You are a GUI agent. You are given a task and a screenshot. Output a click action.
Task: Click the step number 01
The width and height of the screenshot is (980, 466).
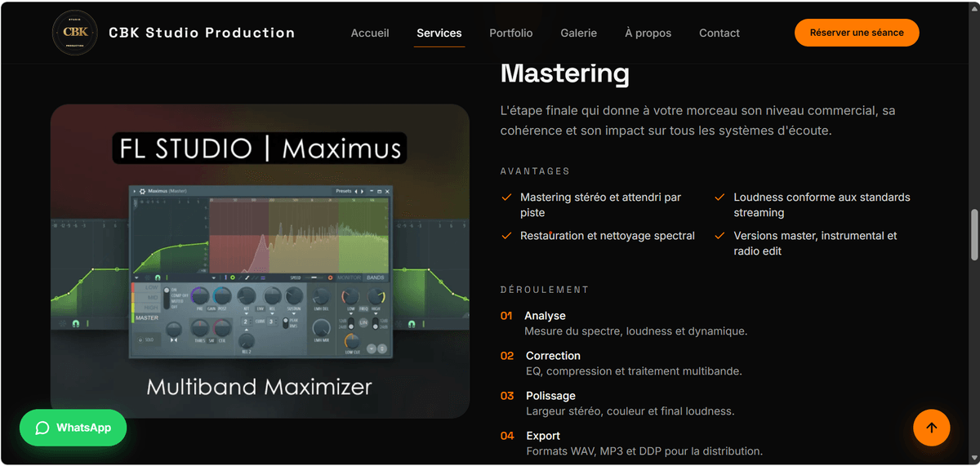[x=506, y=316]
